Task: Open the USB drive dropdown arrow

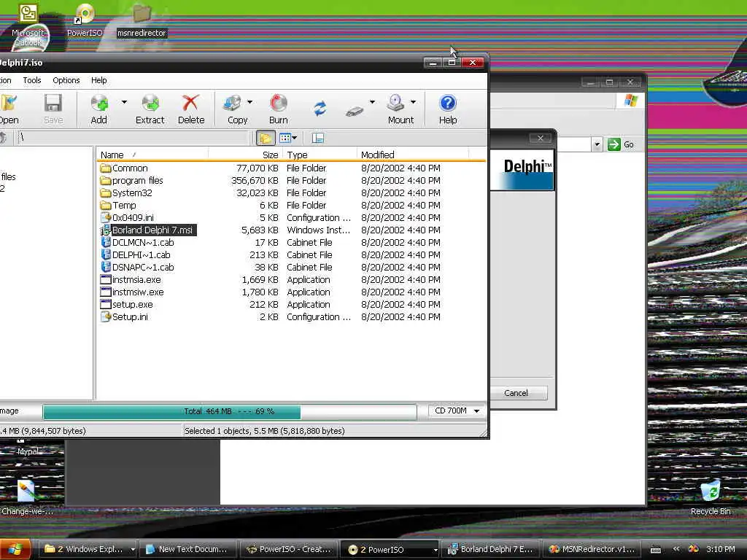Action: pos(372,102)
